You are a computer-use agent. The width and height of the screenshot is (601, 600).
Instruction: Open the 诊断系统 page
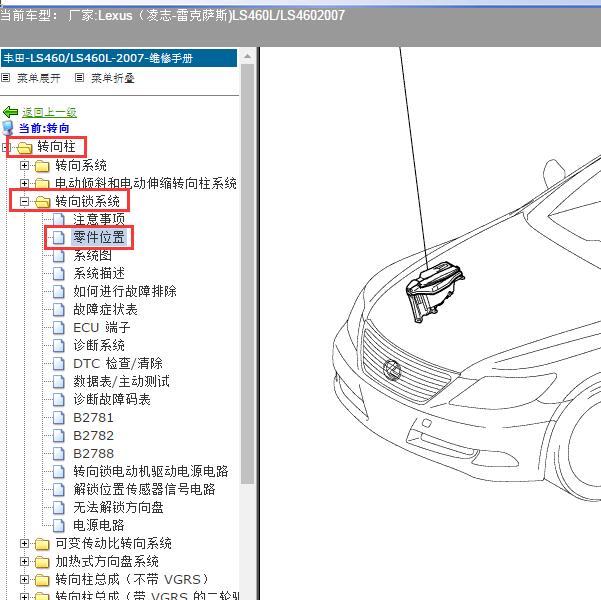99,345
